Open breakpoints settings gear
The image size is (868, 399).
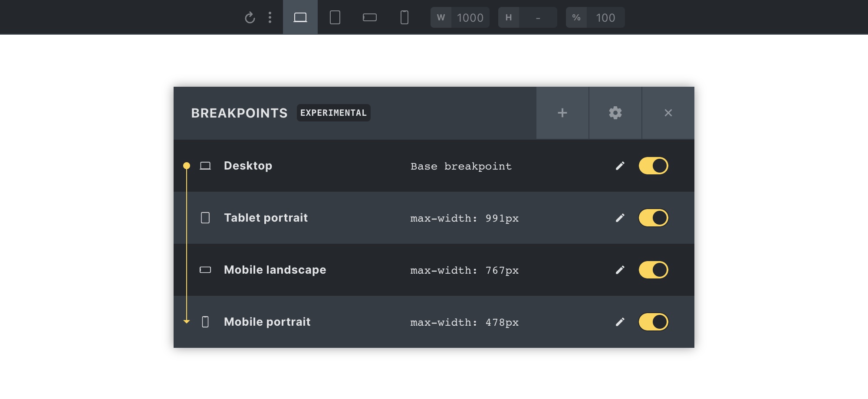click(615, 113)
